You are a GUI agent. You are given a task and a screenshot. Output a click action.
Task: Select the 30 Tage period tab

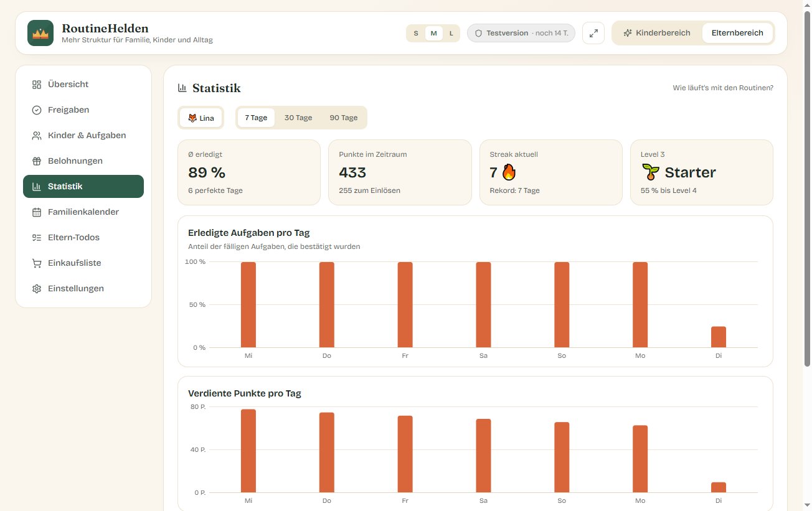pos(298,118)
